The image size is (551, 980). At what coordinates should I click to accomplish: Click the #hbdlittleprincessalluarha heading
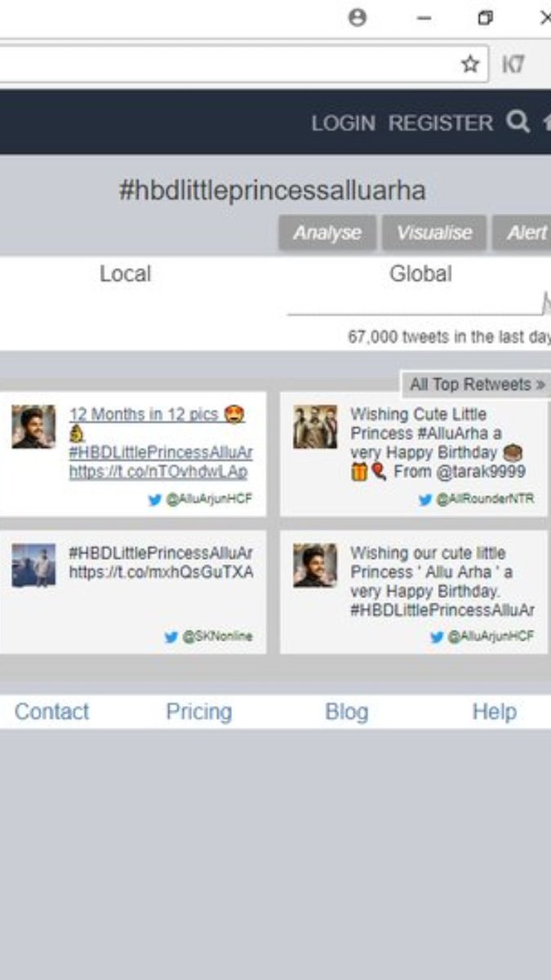tap(273, 191)
